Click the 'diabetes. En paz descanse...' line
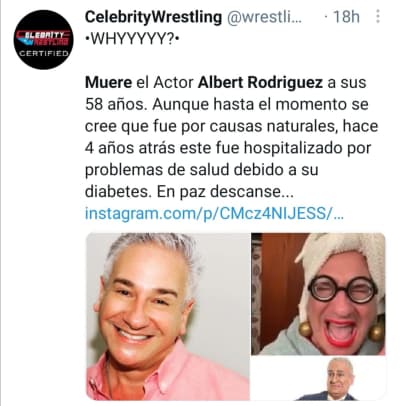This screenshot has width=400, height=406. click(x=189, y=192)
